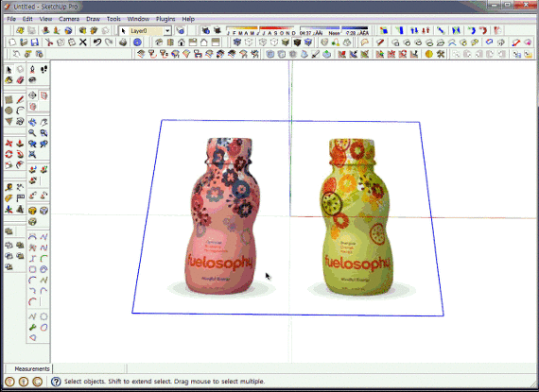Pick the Paint Bucket tool
Viewport: 539px width, 392px height.
(9, 80)
